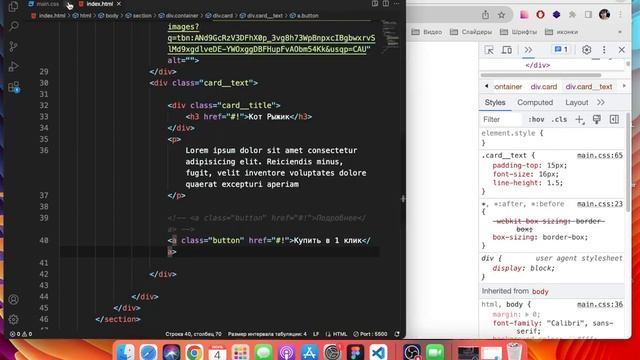Toggle the :hov element state panel
This screenshot has height=360, width=640.
[536, 120]
